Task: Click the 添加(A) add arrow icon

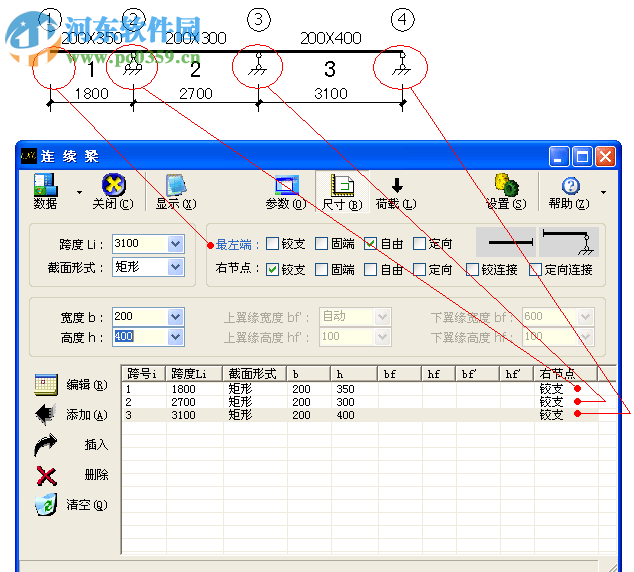Action: pos(46,414)
